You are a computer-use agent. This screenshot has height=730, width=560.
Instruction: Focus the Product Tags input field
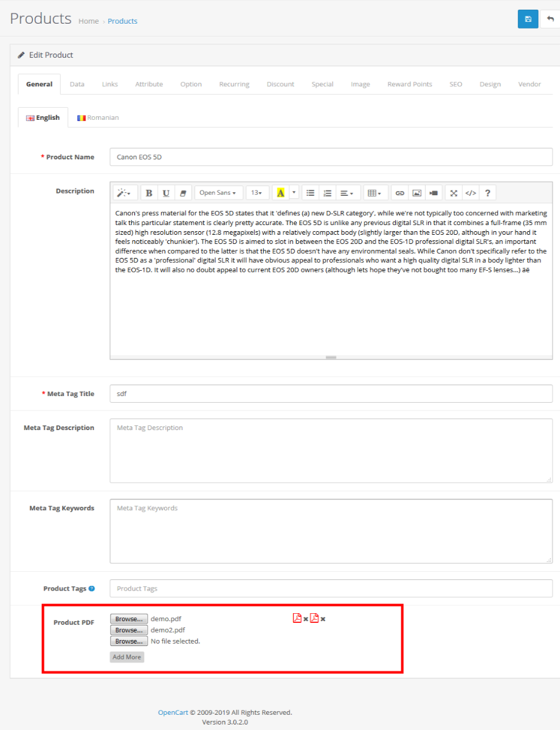[x=331, y=588]
